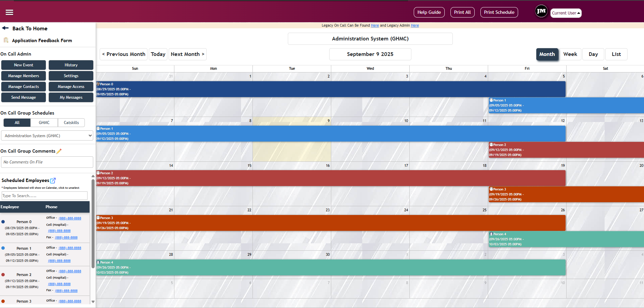Screen dimensions: 644x308
Task: Click Administration System (GHMC) calendar title
Action: 370,39
